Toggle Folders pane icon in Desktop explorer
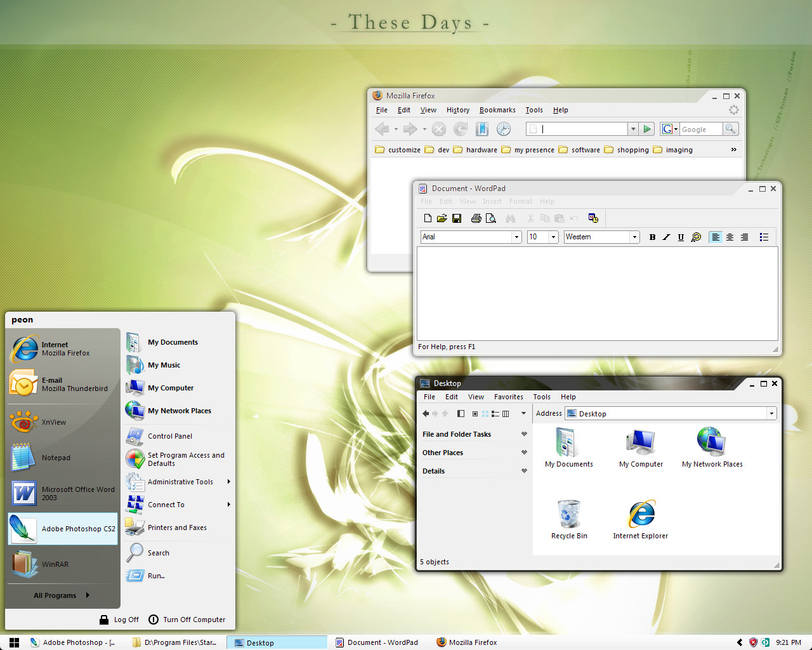Viewport: 812px width, 650px height. (x=461, y=413)
